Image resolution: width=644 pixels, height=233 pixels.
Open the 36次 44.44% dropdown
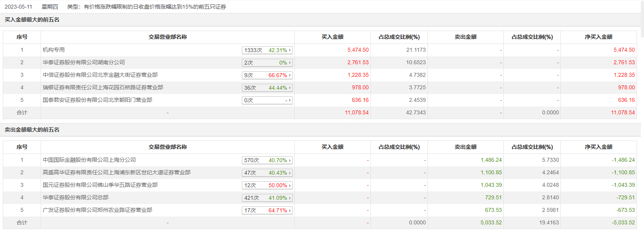267,88
